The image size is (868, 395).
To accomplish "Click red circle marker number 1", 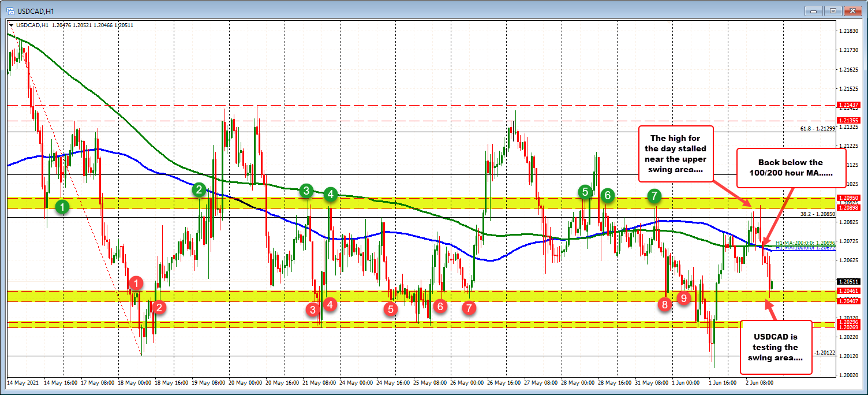I will tap(136, 282).
